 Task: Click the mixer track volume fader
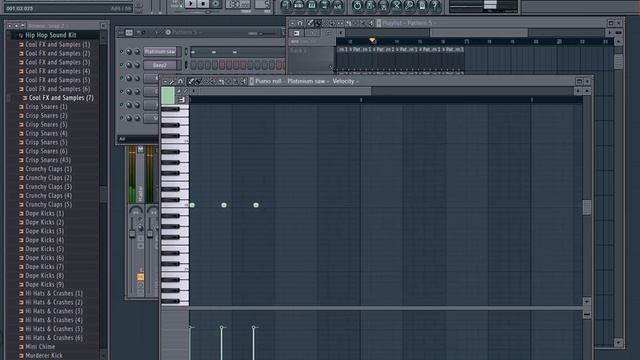point(132,233)
